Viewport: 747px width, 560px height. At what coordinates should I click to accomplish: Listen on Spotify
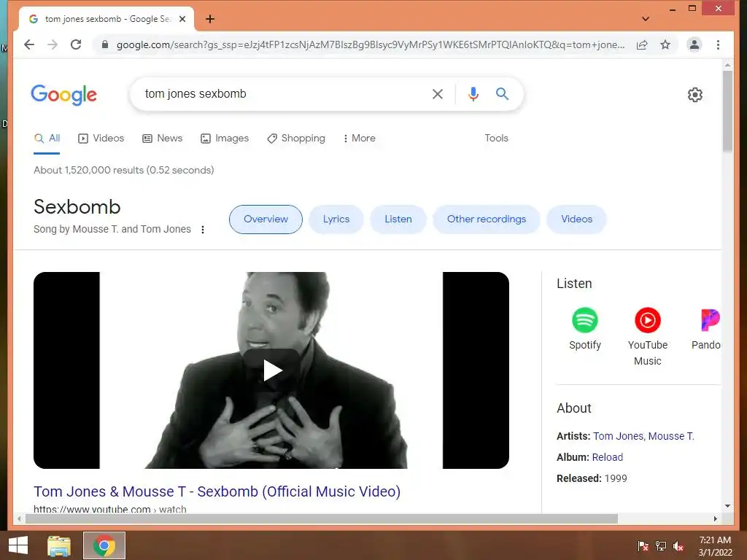[585, 329]
